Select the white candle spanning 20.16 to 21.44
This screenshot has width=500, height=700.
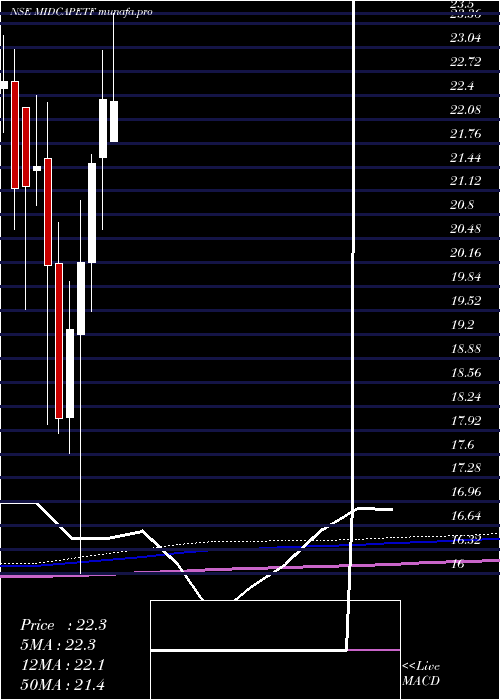(x=92, y=213)
